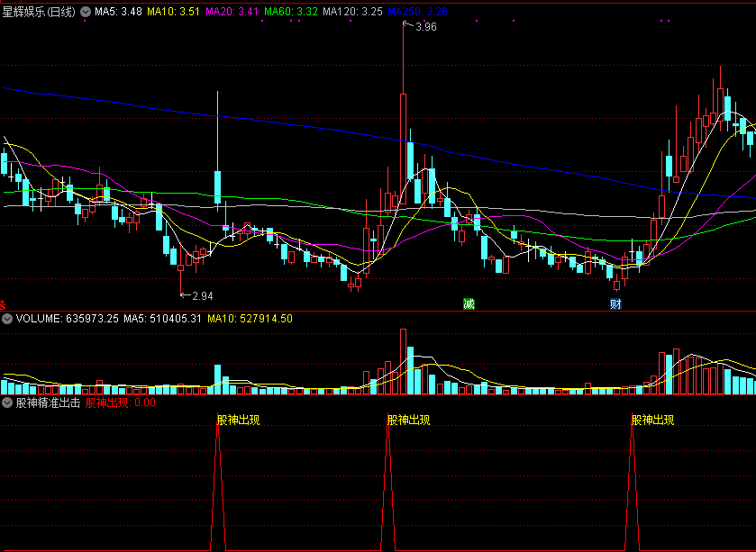Click the volume MA5: 510405.31 label

[162, 319]
